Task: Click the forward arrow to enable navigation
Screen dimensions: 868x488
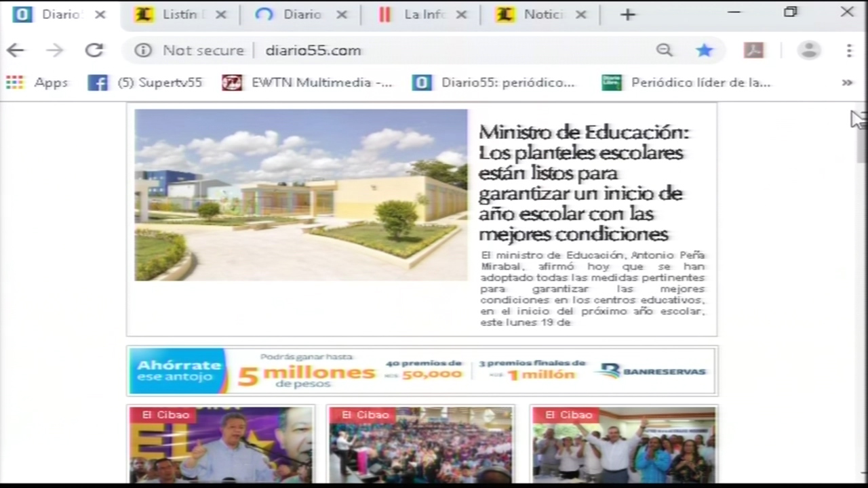Action: [55, 50]
